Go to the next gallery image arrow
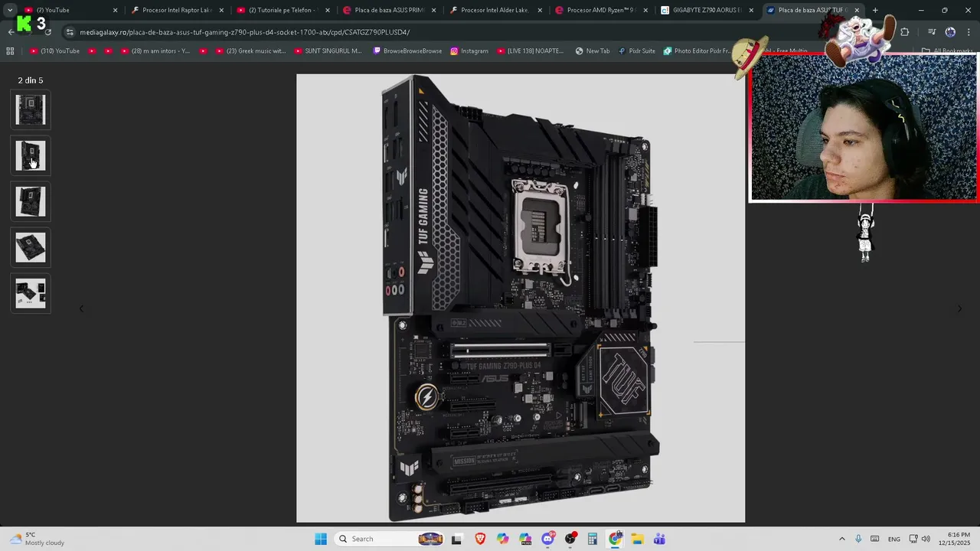This screenshot has width=980, height=551. pyautogui.click(x=959, y=308)
